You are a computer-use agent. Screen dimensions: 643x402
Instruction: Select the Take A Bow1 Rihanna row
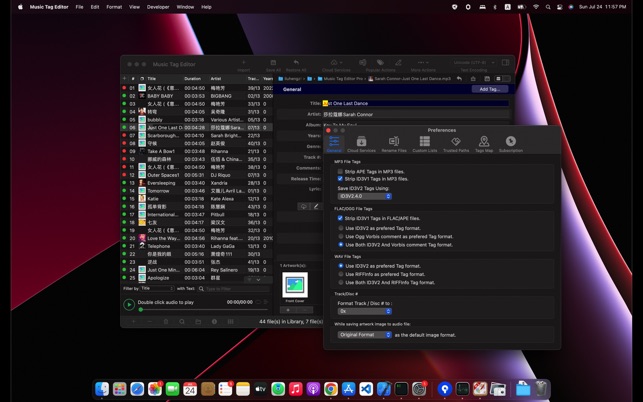pyautogui.click(x=198, y=151)
